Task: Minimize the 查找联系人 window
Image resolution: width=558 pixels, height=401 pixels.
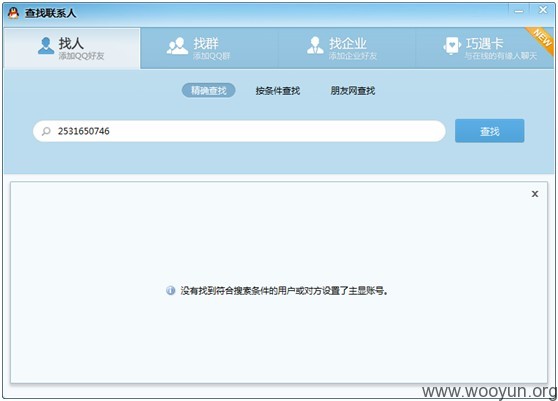Action: point(518,11)
